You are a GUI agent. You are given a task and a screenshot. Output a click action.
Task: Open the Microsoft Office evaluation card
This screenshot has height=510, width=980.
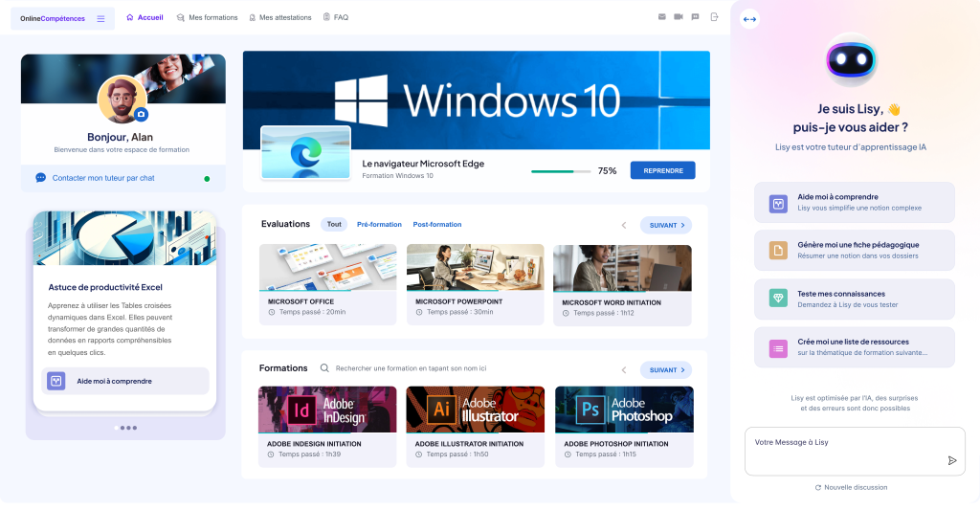tap(327, 284)
